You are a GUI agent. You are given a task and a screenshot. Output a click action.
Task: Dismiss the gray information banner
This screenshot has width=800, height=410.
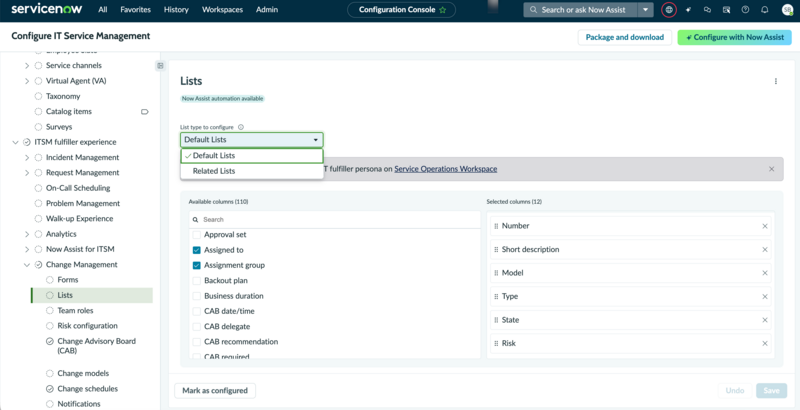pos(771,169)
